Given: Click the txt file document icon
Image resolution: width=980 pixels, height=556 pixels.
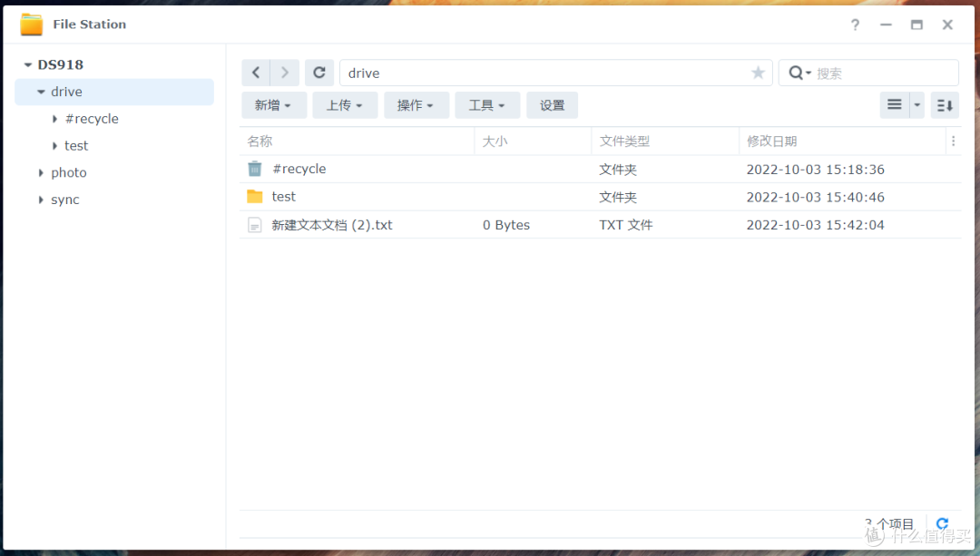Looking at the screenshot, I should pyautogui.click(x=254, y=225).
